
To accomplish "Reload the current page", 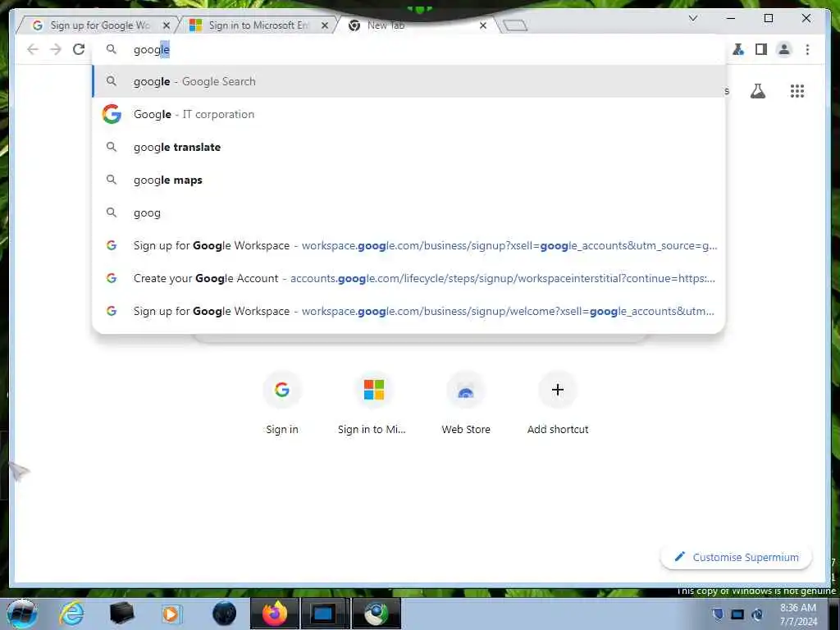I will (79, 49).
